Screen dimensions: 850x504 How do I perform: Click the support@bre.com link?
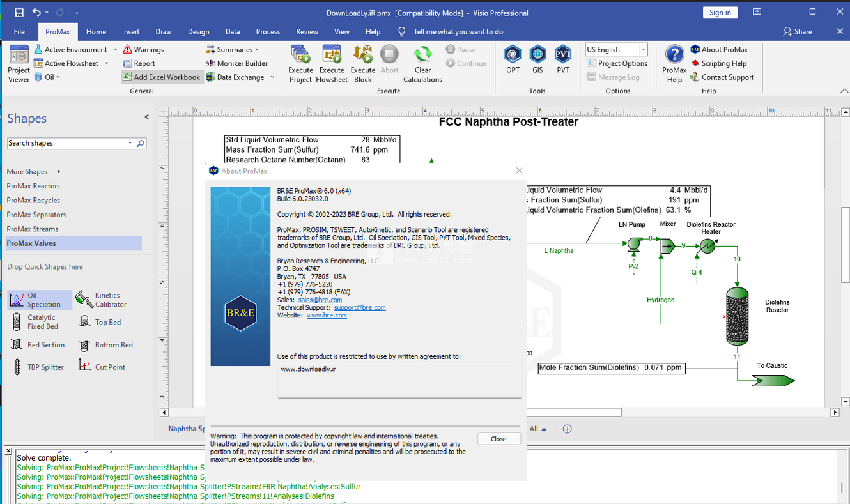pos(360,307)
